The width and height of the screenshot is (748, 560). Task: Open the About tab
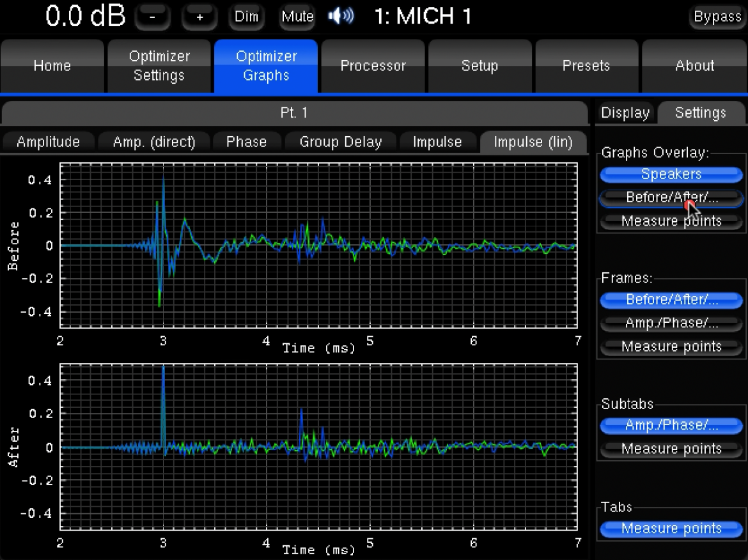694,66
